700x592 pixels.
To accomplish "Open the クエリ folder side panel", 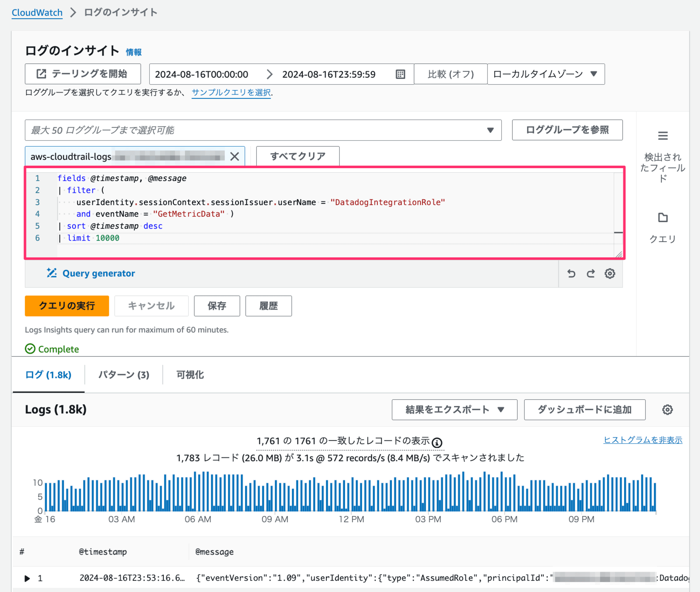I will tap(663, 228).
